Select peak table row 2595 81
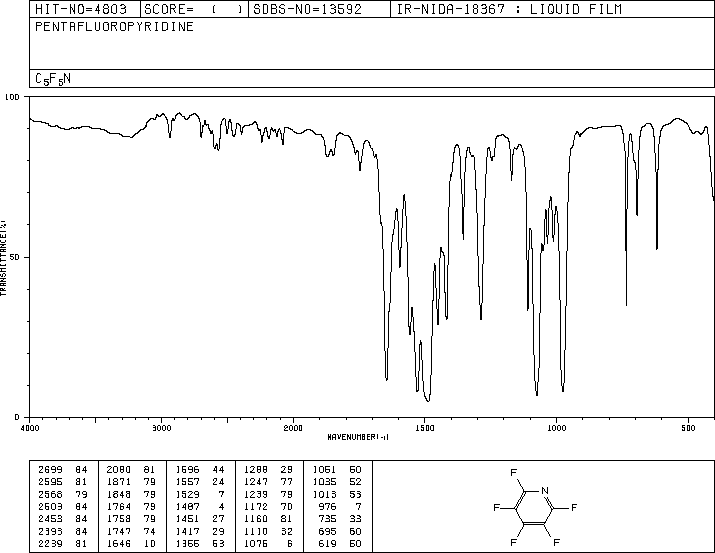Screen dimensions: 715x553 pos(62,481)
